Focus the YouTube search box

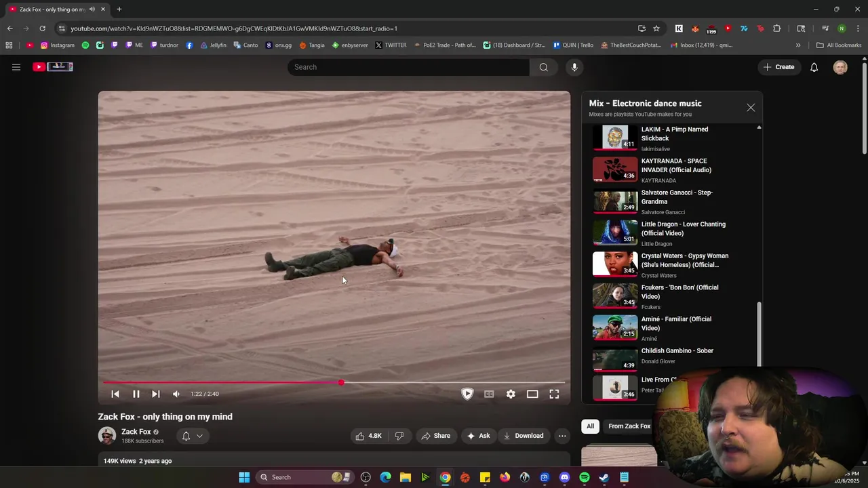pyautogui.click(x=409, y=67)
